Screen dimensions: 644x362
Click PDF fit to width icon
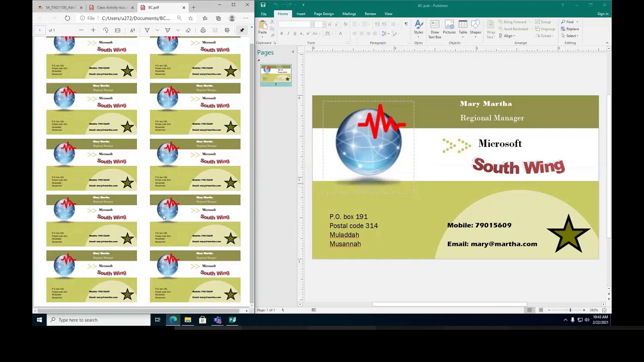pos(118,30)
